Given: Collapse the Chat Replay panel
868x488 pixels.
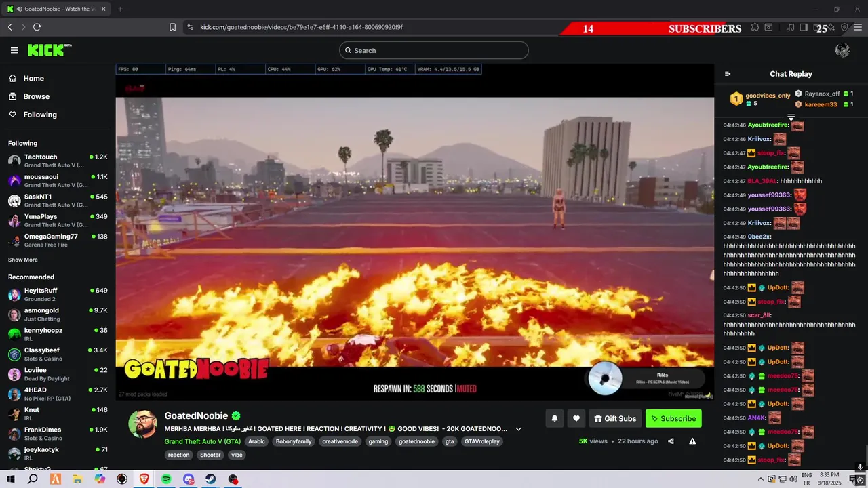Looking at the screenshot, I should click(x=728, y=74).
